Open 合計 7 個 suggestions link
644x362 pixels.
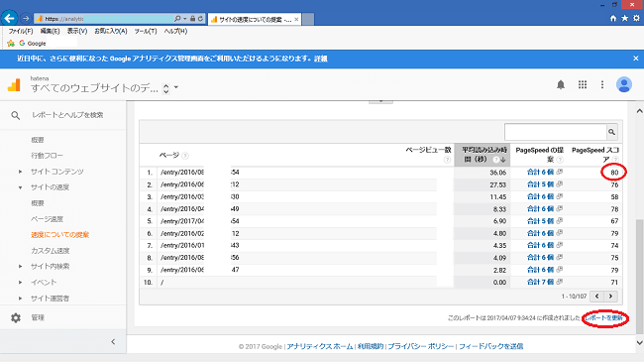click(540, 283)
